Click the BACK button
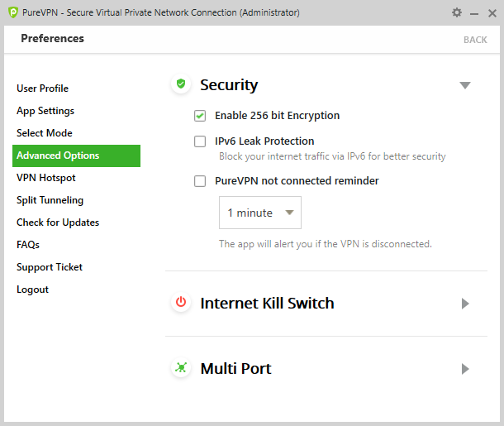504x426 pixels. [x=475, y=40]
